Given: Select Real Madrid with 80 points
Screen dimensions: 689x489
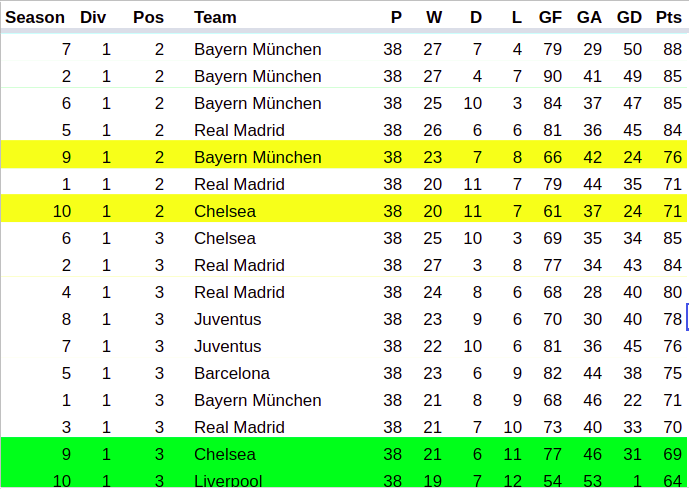Looking at the screenshot, I should pyautogui.click(x=240, y=292).
